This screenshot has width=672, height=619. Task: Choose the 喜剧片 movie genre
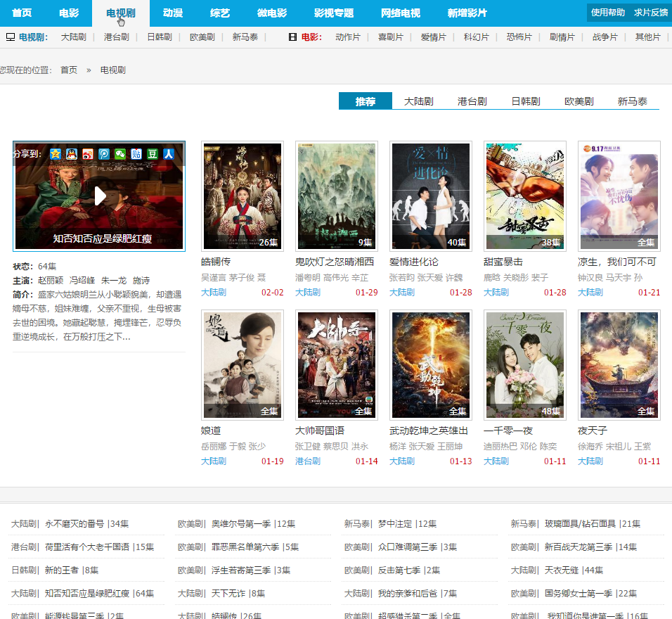[x=391, y=37]
